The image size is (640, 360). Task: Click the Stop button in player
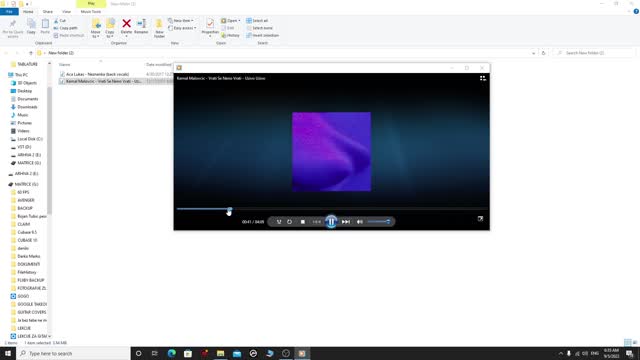(302, 222)
